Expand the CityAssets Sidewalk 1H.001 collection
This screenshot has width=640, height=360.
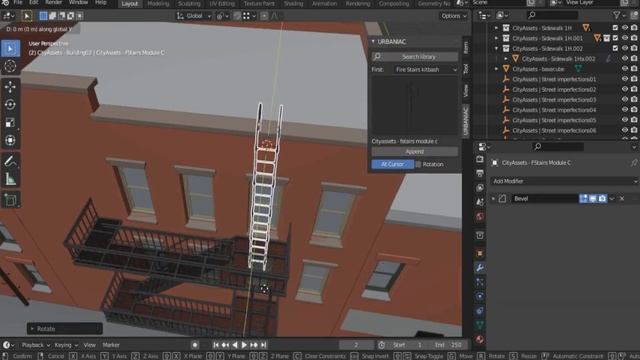point(496,38)
